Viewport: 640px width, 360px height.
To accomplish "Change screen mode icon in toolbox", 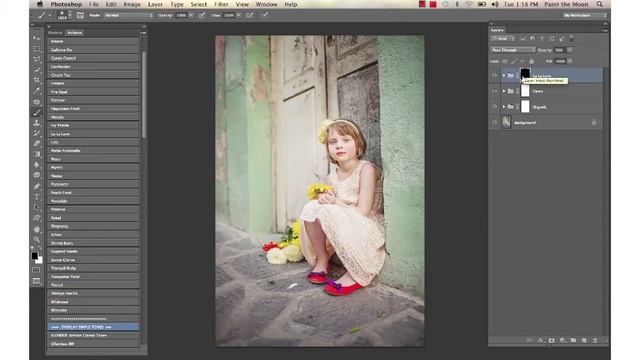I will click(37, 281).
